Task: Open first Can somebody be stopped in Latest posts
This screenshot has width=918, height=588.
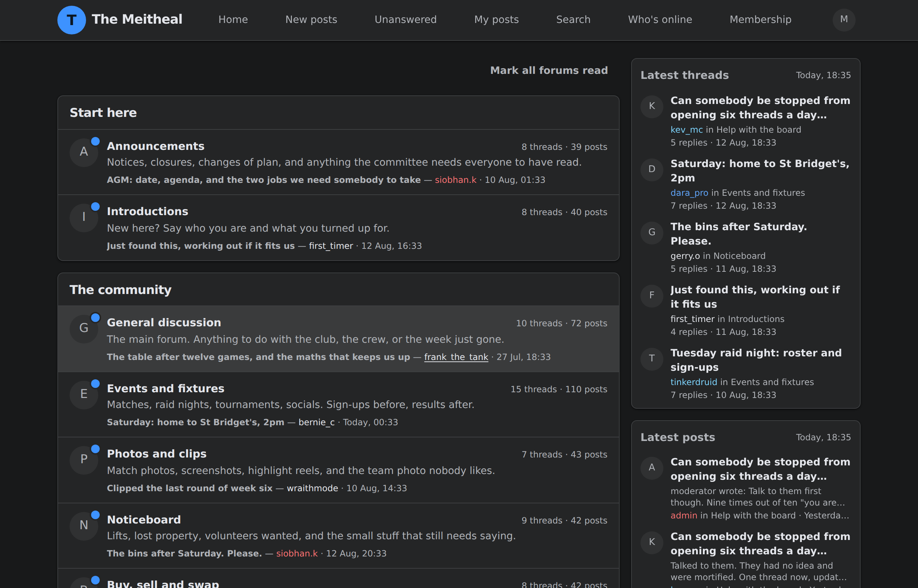Action: (x=760, y=469)
